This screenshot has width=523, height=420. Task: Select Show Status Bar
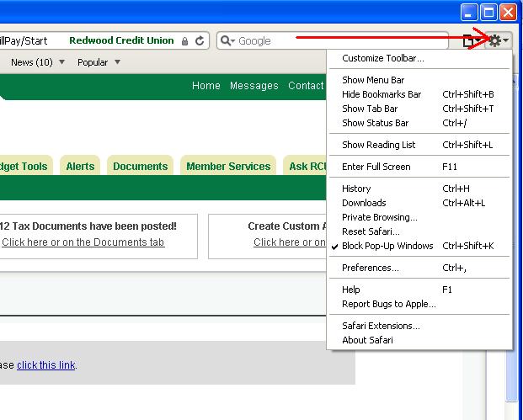(x=419, y=123)
